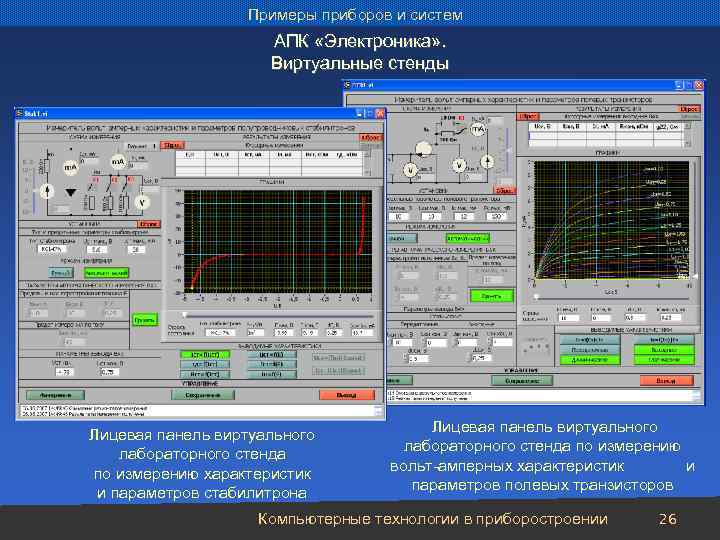Screen dimensions: 720x540
Task: Click green accept button in stabilitron window
Action: click(x=145, y=320)
